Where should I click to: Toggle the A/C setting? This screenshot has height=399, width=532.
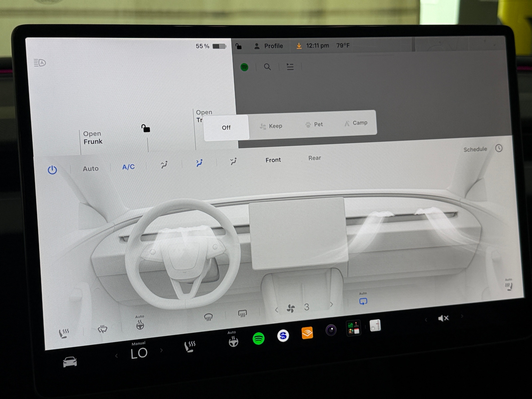128,167
